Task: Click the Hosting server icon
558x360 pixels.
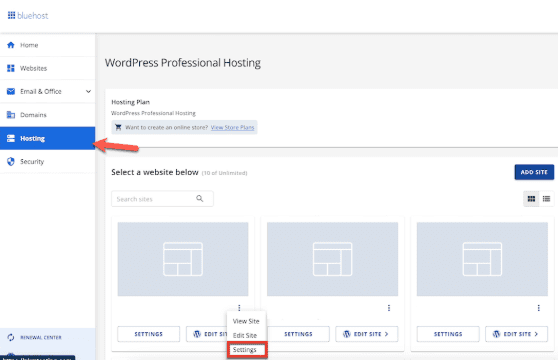Action: pyautogui.click(x=11, y=138)
